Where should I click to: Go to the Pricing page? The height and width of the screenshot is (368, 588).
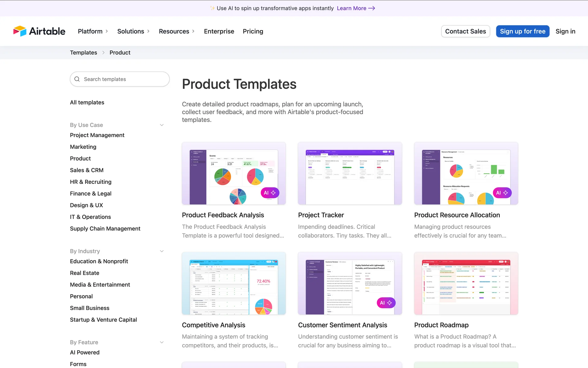point(253,31)
